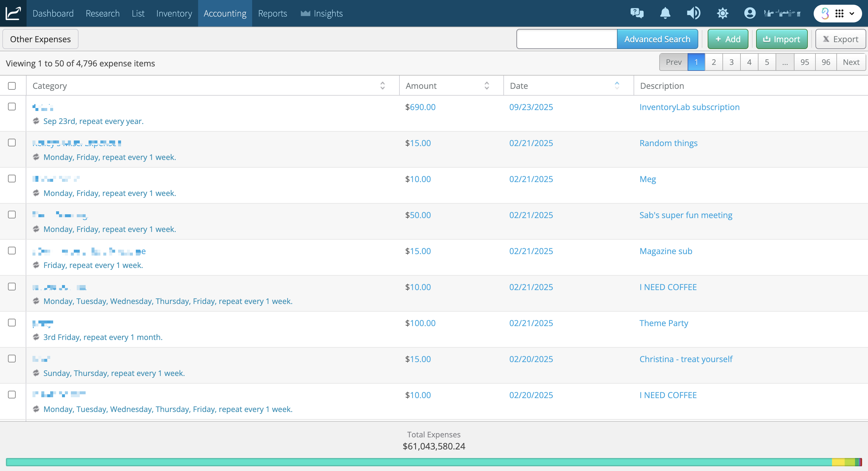The width and height of the screenshot is (868, 471).
Task: Sort by Category column arrows
Action: (382, 86)
